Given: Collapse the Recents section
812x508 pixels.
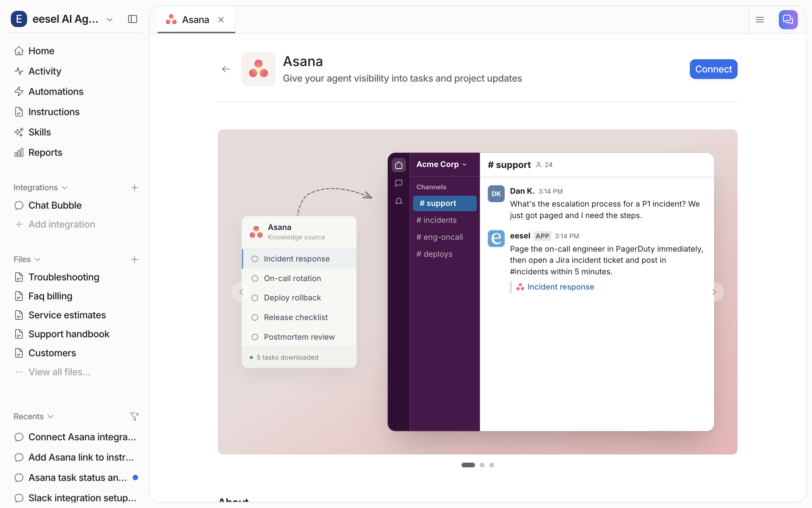Looking at the screenshot, I should [33, 417].
